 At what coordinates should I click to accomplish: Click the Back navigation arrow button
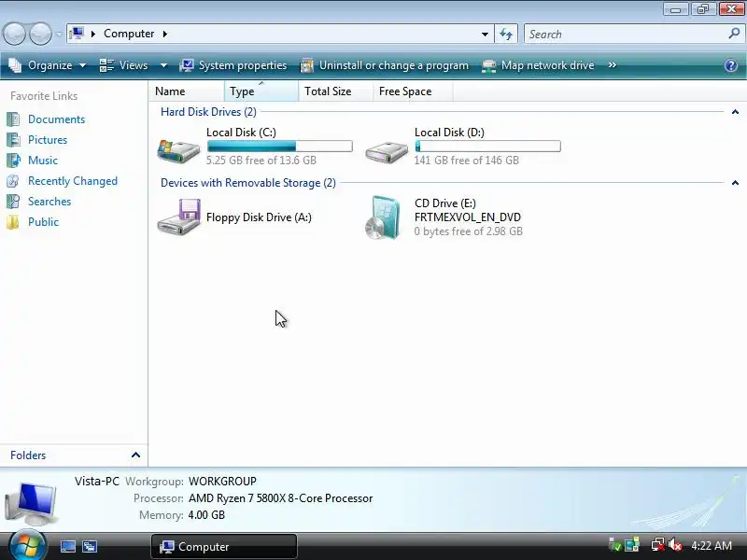point(14,34)
